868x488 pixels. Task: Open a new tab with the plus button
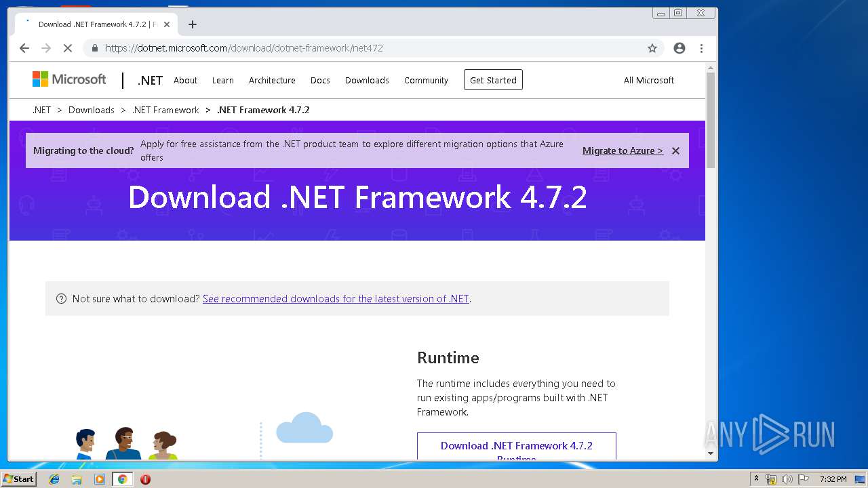pyautogui.click(x=193, y=24)
